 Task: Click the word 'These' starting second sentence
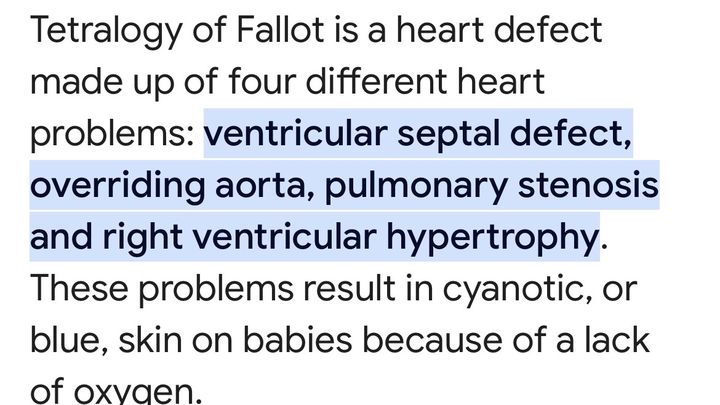click(x=79, y=289)
